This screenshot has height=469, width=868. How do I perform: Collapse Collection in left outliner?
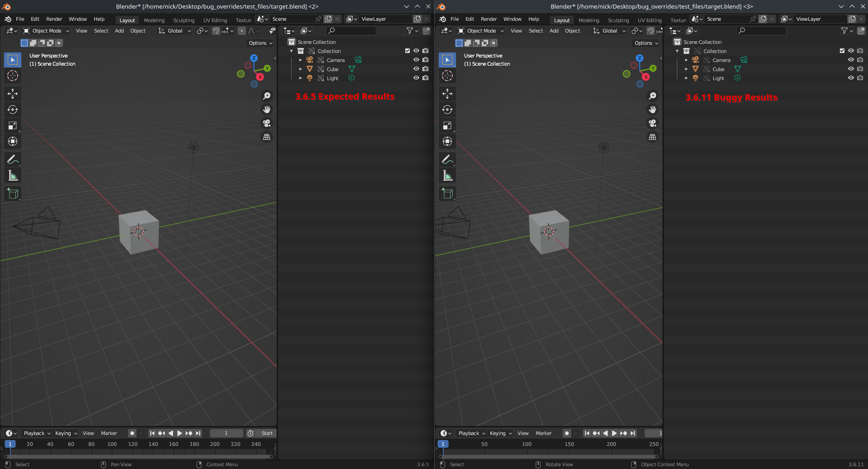[x=292, y=51]
